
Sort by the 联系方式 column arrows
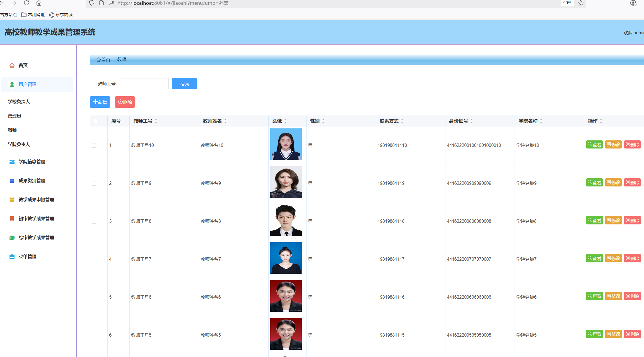(x=402, y=121)
